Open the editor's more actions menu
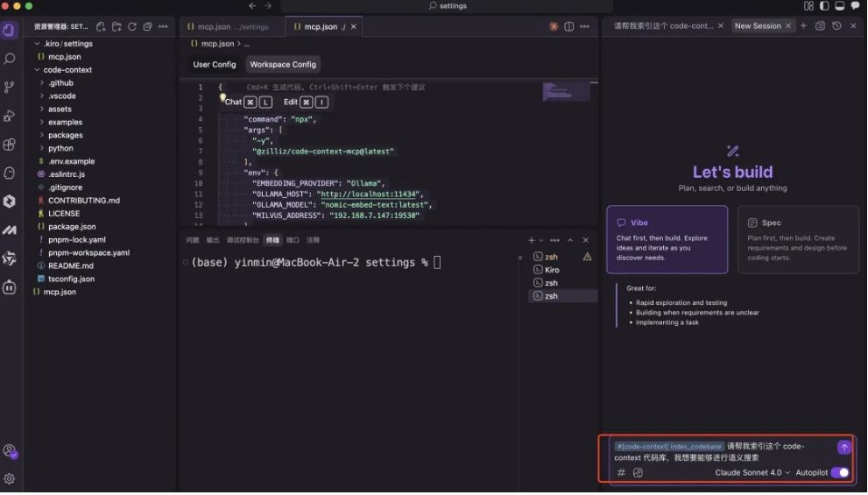This screenshot has width=868, height=495. tap(584, 26)
